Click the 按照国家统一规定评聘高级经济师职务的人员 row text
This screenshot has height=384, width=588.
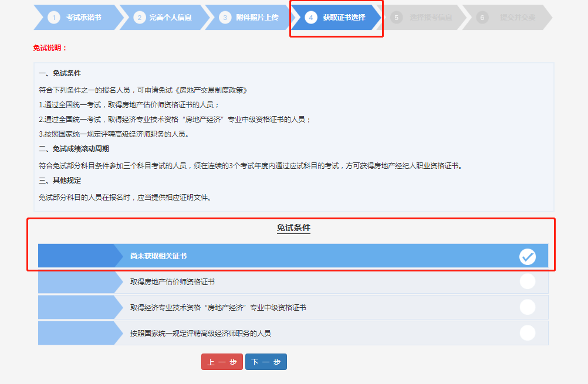(200, 333)
